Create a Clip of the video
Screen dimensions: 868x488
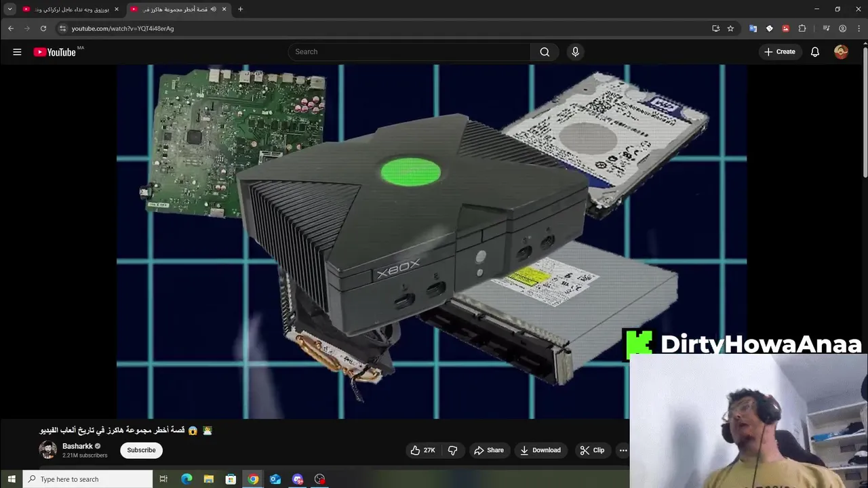(x=592, y=450)
